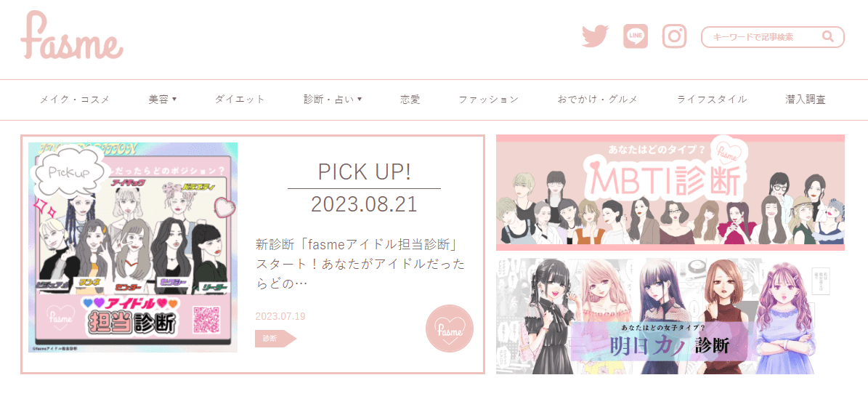Open the ファッション category

(489, 100)
